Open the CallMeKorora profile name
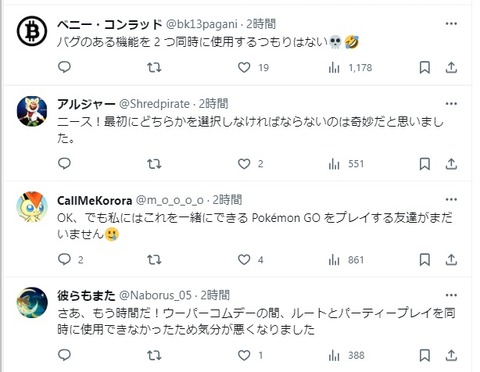 click(95, 200)
